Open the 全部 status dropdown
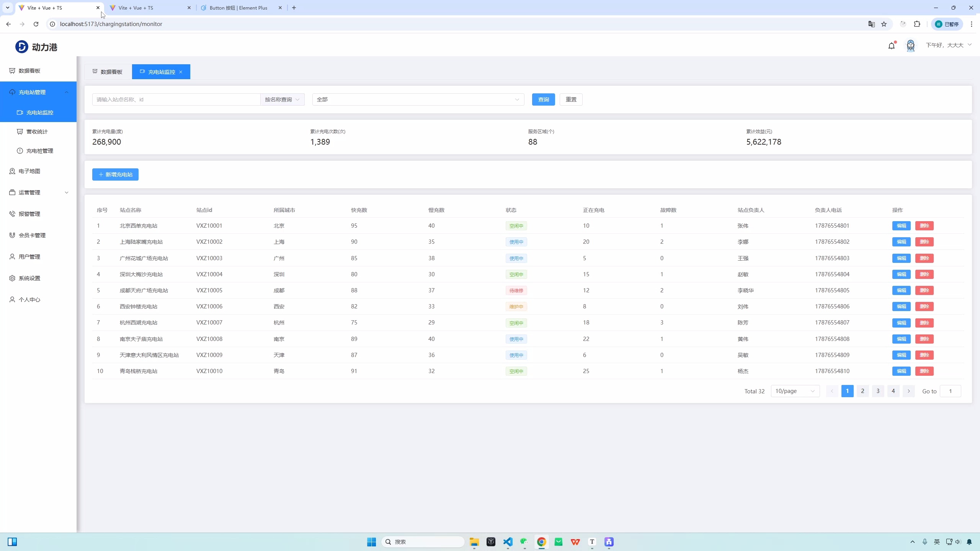 [418, 99]
